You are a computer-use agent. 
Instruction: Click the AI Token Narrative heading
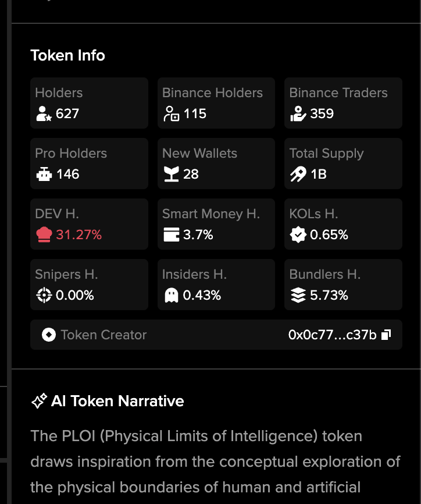point(117,401)
